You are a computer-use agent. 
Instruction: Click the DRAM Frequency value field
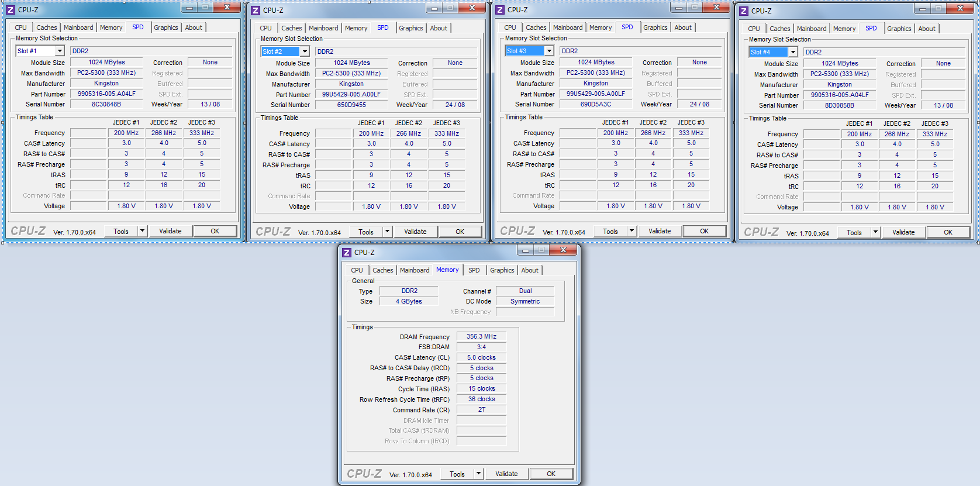pyautogui.click(x=481, y=337)
